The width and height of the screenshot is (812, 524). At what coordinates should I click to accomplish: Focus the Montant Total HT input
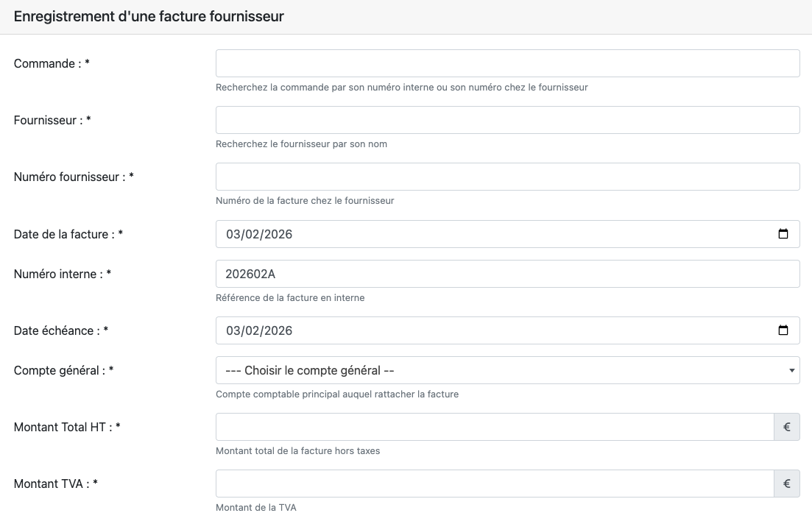[494, 427]
